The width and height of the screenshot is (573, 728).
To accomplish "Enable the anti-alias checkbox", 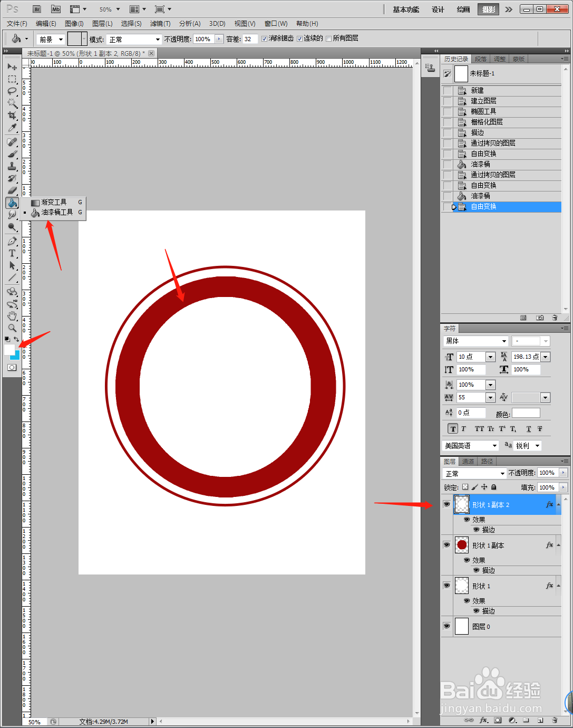I will click(x=265, y=39).
